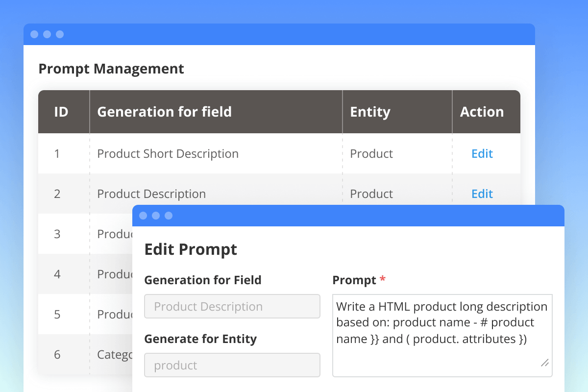
Task: Click the row with ID 6
Action: pyautogui.click(x=57, y=355)
